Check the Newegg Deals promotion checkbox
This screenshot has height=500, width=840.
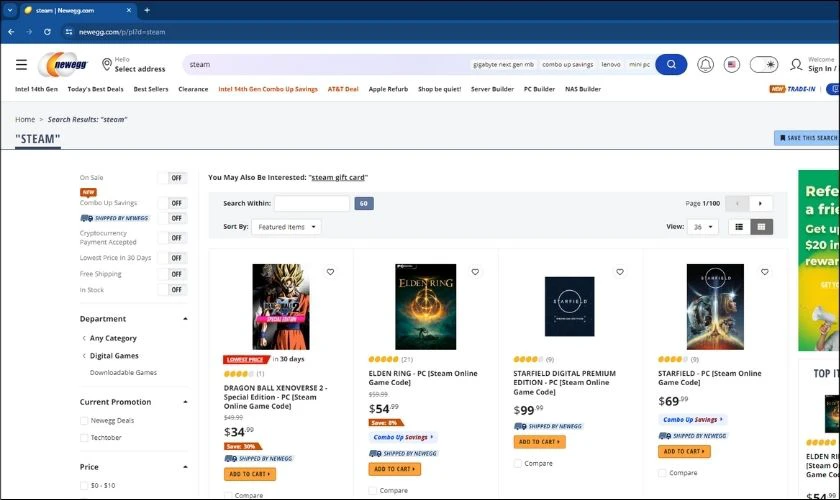tap(84, 421)
